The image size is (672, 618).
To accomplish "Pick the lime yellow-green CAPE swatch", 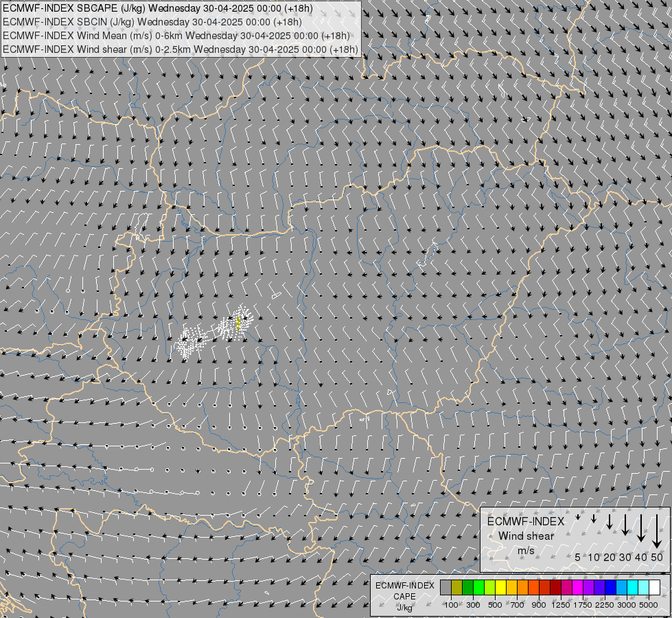I will 490,587.
